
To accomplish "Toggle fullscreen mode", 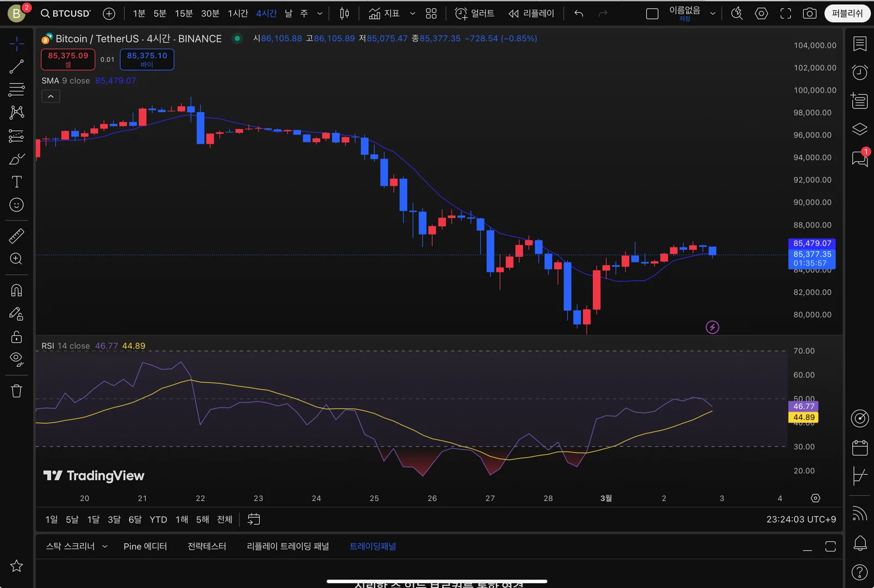I will click(x=786, y=14).
